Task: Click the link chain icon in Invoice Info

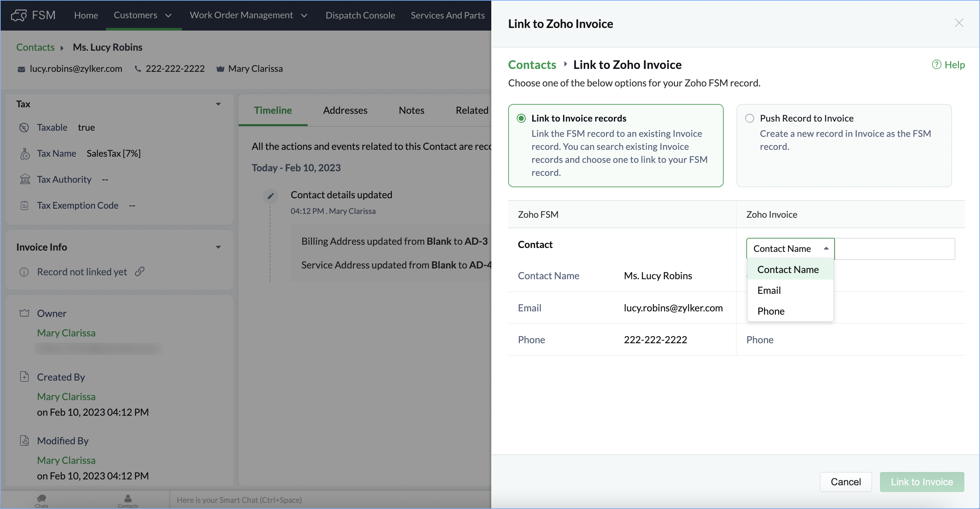Action: tap(140, 272)
